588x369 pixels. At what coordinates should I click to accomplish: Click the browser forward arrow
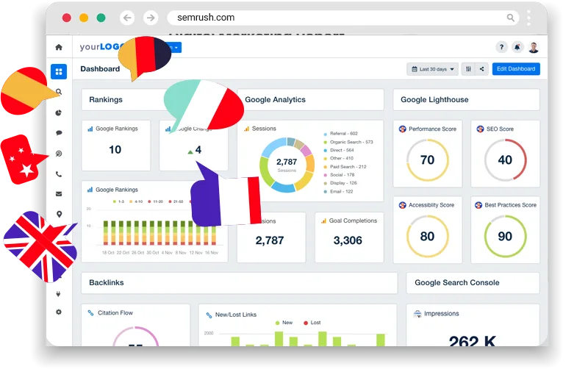pos(151,18)
